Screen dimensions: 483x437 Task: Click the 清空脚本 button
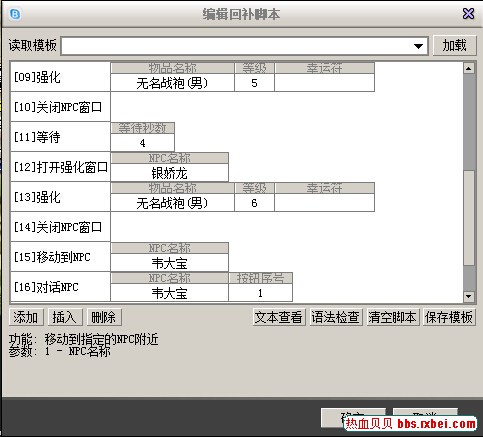click(x=392, y=317)
